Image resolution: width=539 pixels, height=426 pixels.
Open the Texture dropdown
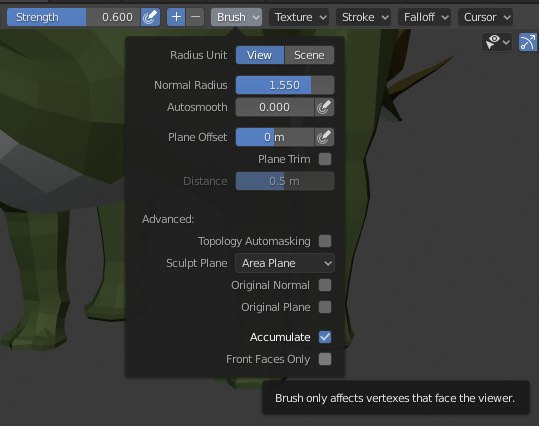click(x=299, y=17)
